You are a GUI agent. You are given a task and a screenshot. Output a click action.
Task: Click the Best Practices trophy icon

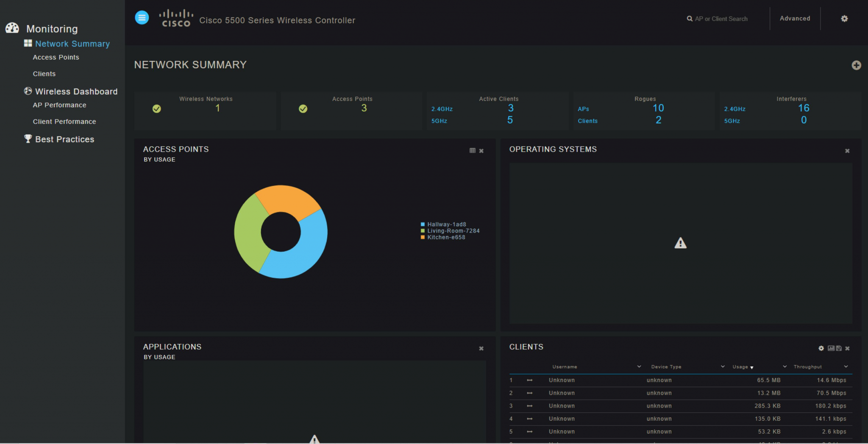(28, 139)
